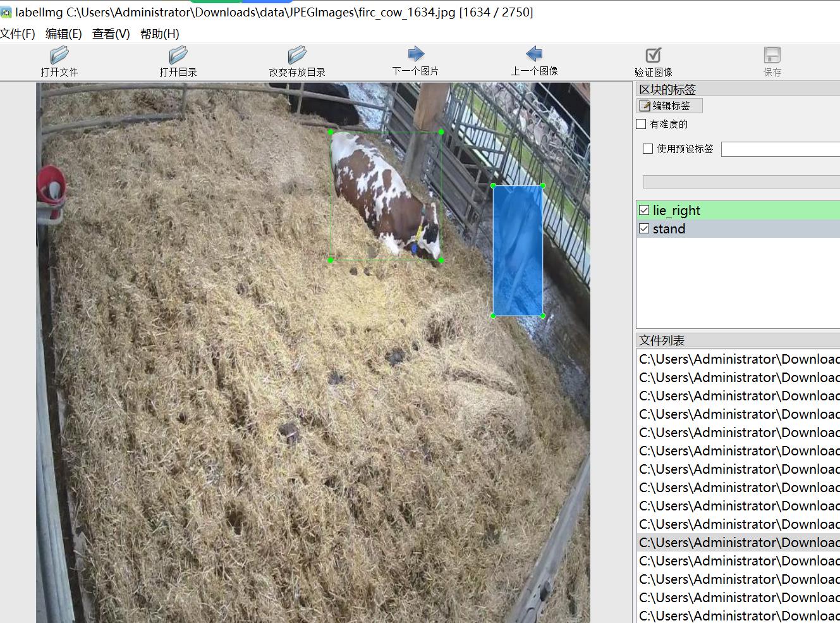840x623 pixels.
Task: Click the File List (文件列表) panel title
Action: click(x=662, y=340)
